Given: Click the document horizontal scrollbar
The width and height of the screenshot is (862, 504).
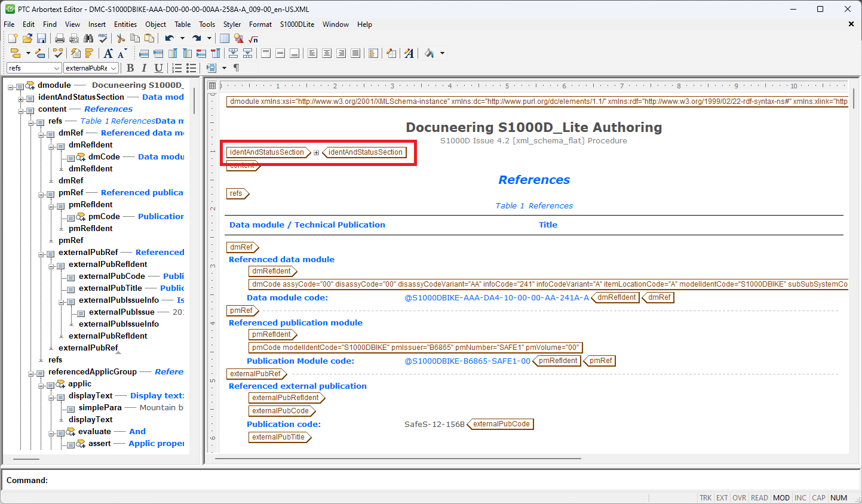Looking at the screenshot, I should pos(398,459).
